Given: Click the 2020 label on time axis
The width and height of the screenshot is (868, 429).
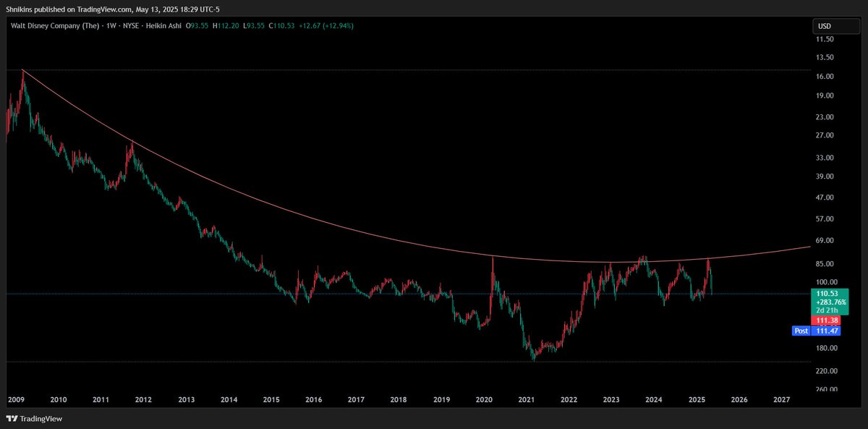Looking at the screenshot, I should tap(484, 400).
